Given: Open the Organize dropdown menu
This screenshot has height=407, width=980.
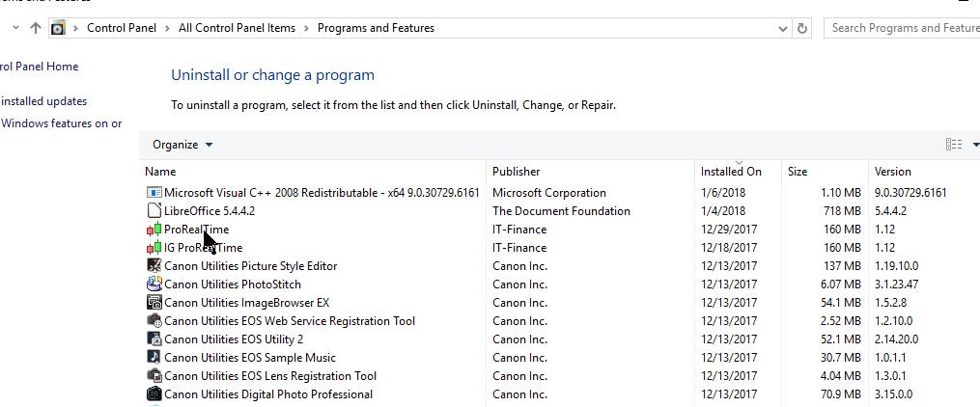Looking at the screenshot, I should point(182,145).
